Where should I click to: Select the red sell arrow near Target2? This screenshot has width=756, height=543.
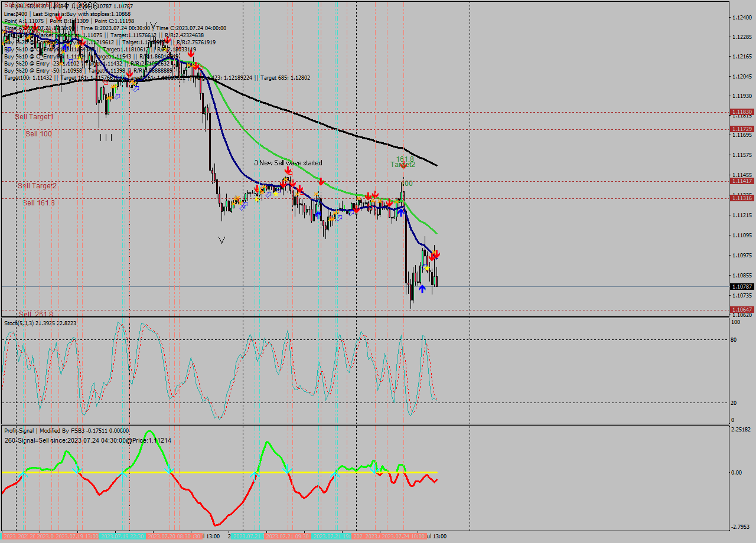click(x=403, y=166)
